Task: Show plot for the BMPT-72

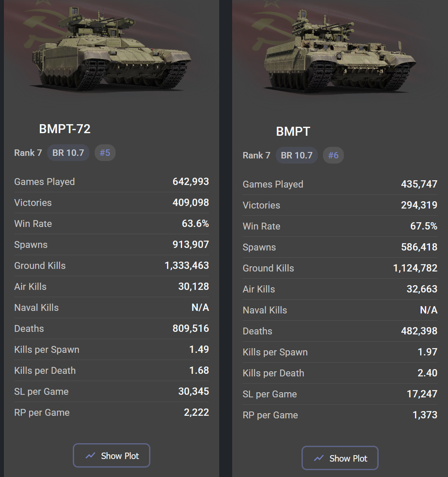Action: pyautogui.click(x=111, y=456)
